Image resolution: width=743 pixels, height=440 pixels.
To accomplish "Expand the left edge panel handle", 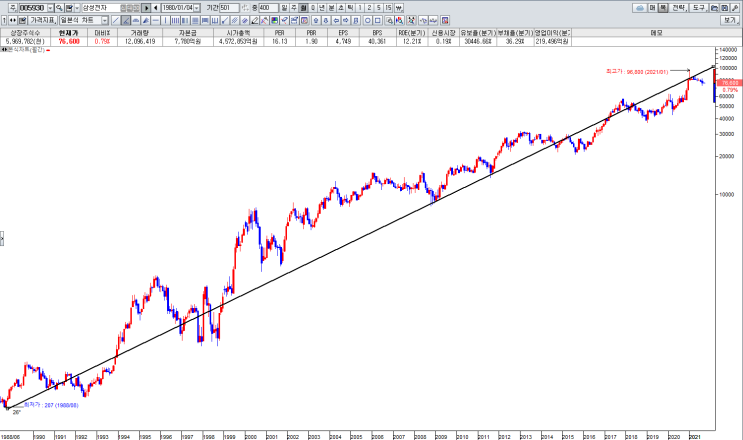I will (2, 238).
